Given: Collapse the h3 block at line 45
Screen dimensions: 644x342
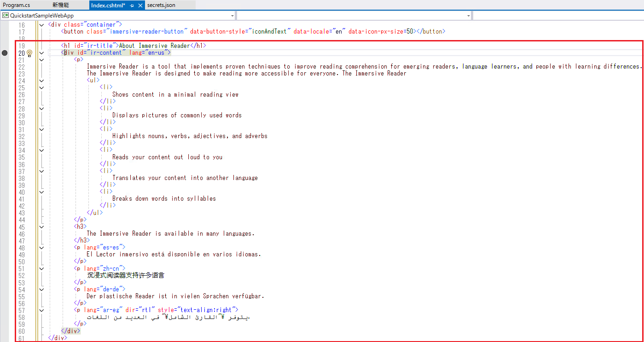Looking at the screenshot, I should (x=42, y=226).
